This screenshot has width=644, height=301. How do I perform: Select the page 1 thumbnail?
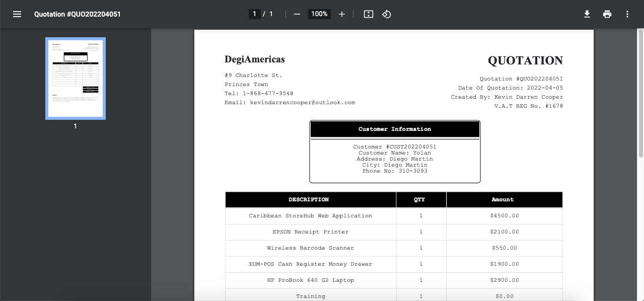(x=76, y=79)
